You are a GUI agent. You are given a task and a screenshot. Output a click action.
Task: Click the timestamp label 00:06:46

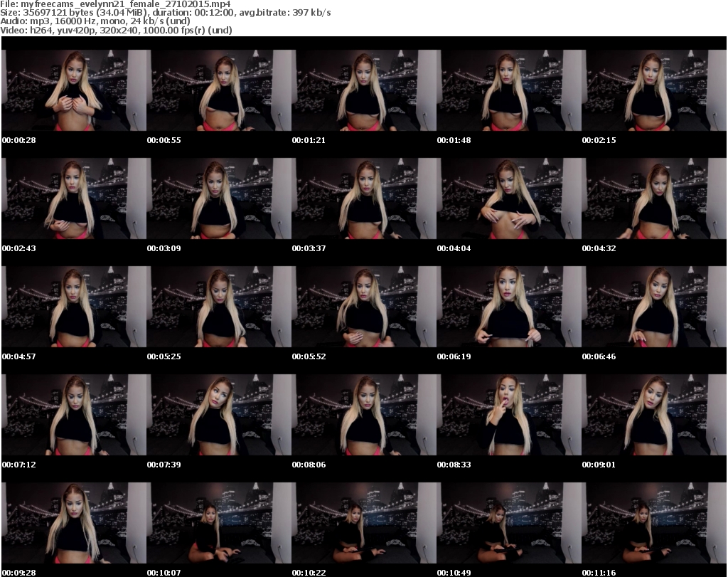point(599,356)
